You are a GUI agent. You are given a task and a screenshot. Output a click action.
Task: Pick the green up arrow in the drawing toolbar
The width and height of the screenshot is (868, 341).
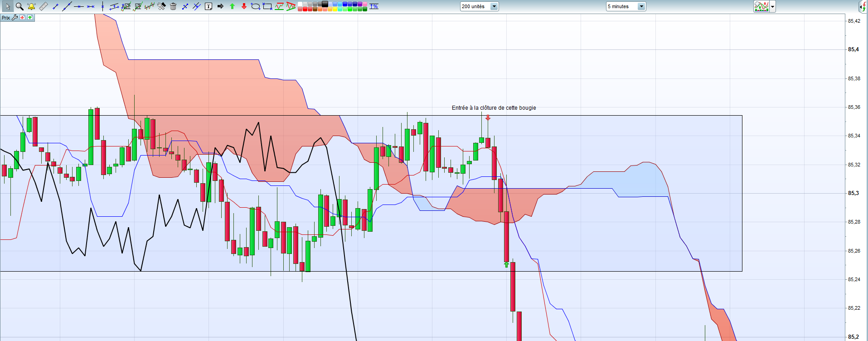click(232, 6)
